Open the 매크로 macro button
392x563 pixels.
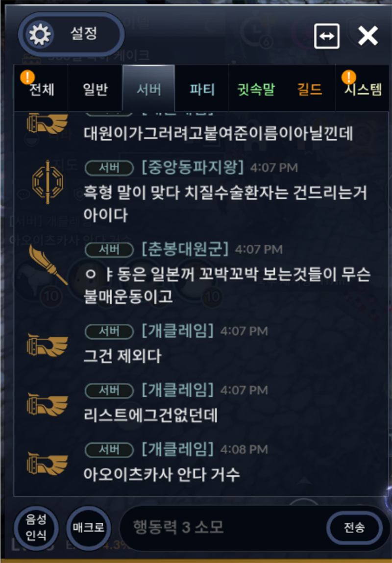click(x=88, y=527)
